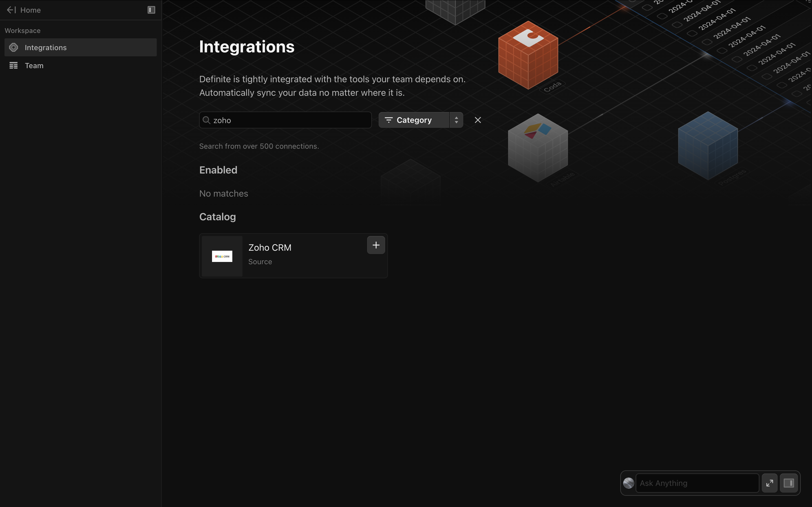Click the back arrow beside Home
812x507 pixels.
pos(11,10)
